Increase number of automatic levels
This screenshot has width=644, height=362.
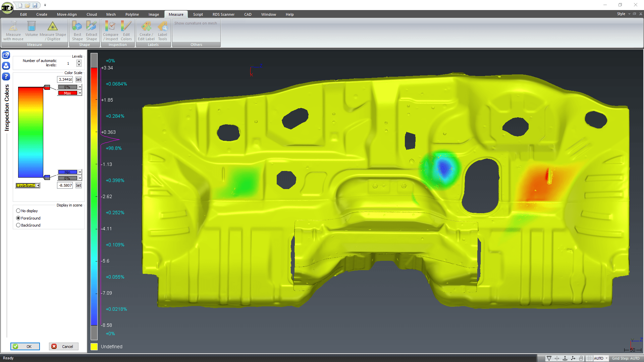[79, 61]
